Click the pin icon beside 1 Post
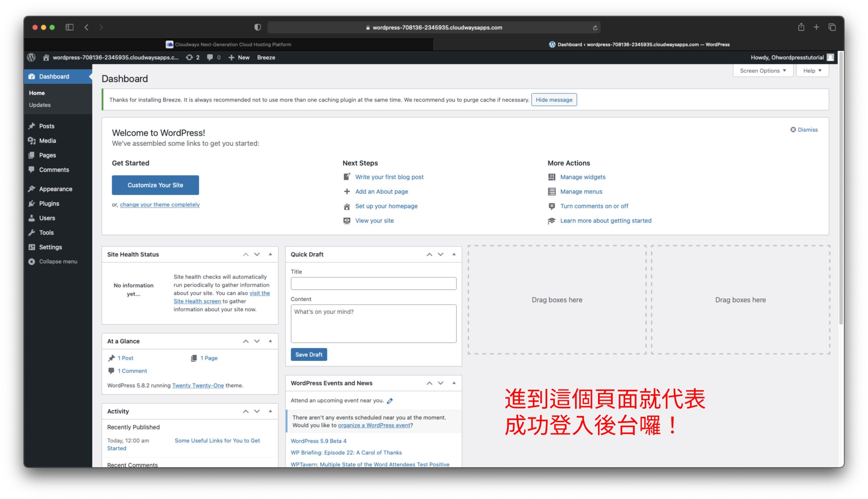The height and width of the screenshot is (499, 868). 111,358
